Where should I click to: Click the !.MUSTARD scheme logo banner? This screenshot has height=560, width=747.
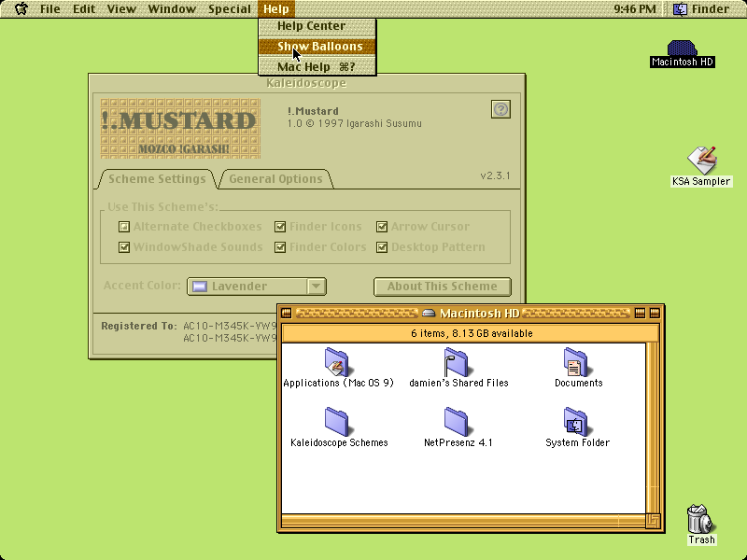(180, 129)
